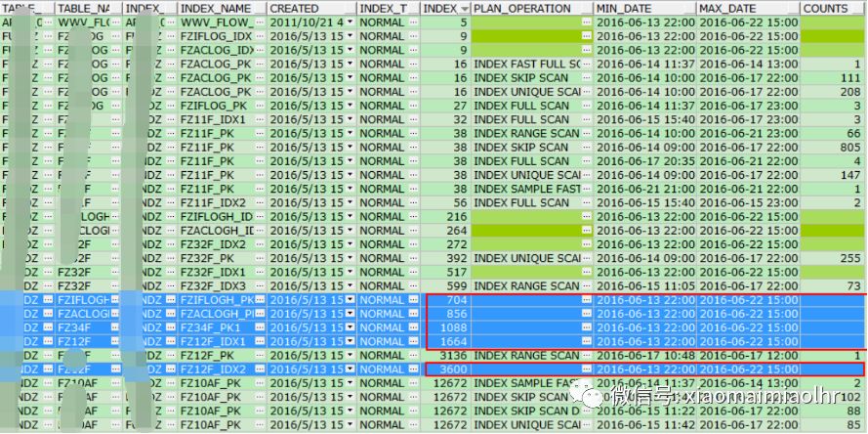Sort by the COUNTS column header
Image resolution: width=868 pixels, height=434 pixels.
point(834,9)
